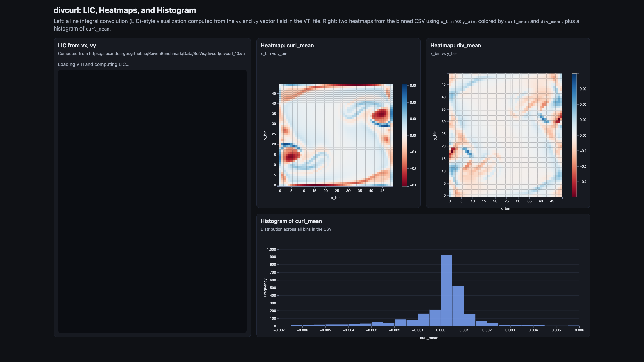Click the tallest histogram bar near 0.000
This screenshot has height=362, width=644.
[446, 291]
